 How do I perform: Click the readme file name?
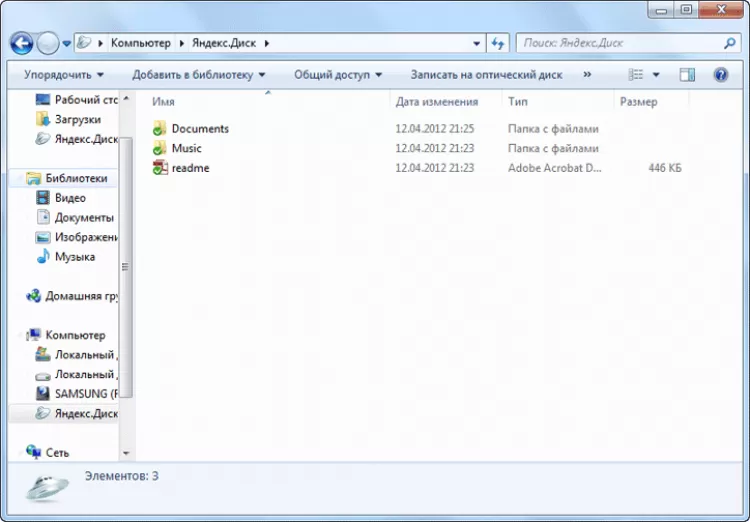(190, 168)
